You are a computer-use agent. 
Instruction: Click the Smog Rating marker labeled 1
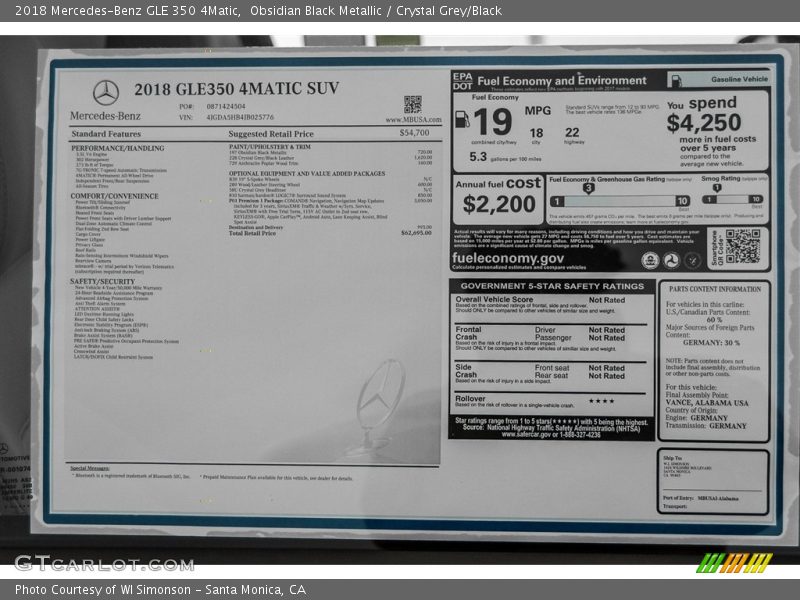pos(717,188)
